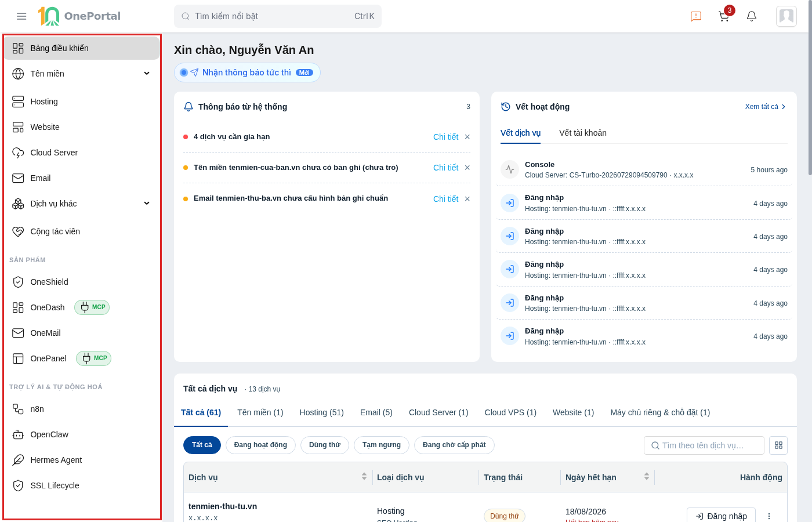This screenshot has height=522, width=812.
Task: Select the Website (1) tab
Action: [574, 412]
